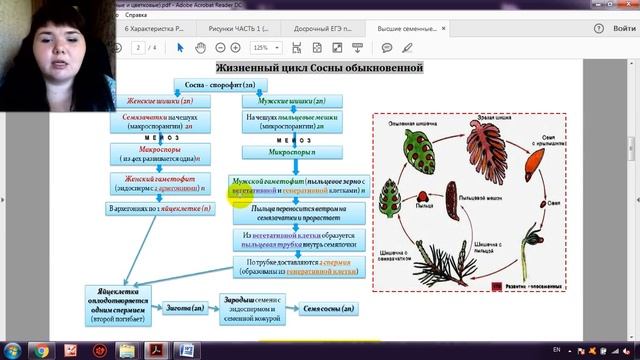
Task: Click the vertical scrollbar down arrow
Action: [x=631, y=337]
